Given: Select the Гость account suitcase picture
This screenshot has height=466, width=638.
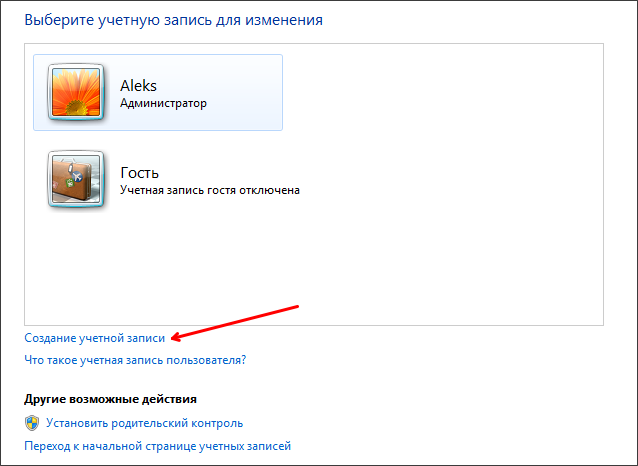Looking at the screenshot, I should click(76, 179).
